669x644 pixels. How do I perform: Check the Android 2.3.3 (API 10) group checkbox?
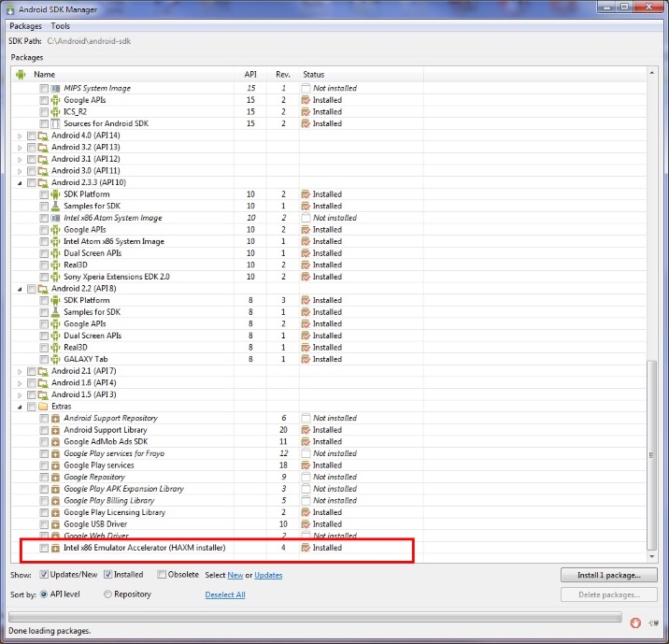tap(32, 182)
